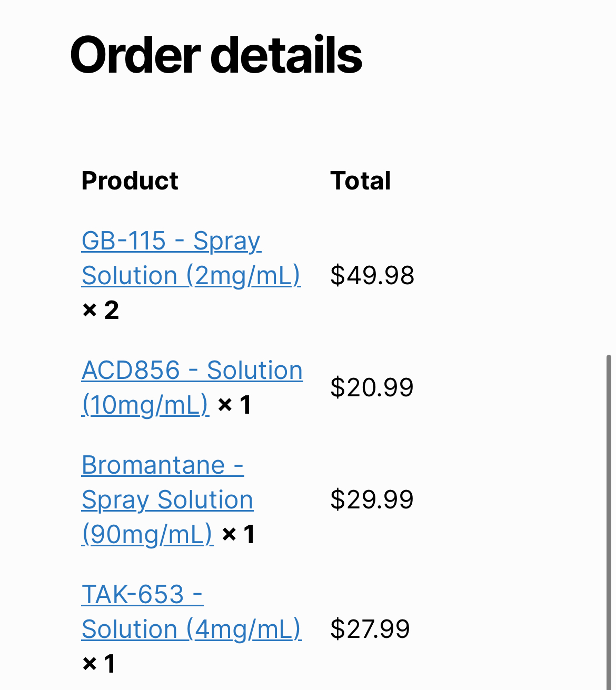Click the (90mg/mL) part of the Bromantane link
Viewport: 616px width, 690px height.
coord(147,534)
